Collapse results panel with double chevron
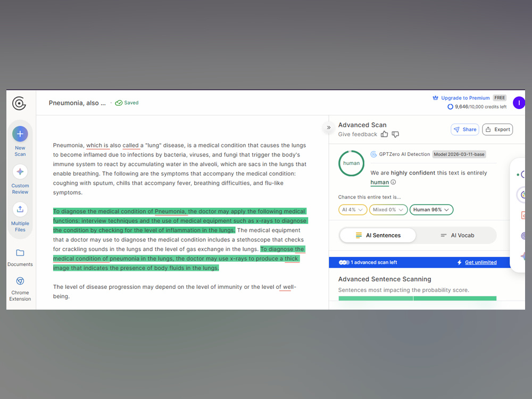 (x=328, y=128)
